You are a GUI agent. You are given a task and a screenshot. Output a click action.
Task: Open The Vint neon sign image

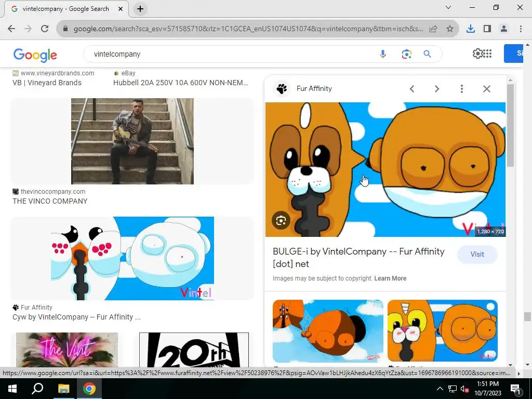[67, 350]
